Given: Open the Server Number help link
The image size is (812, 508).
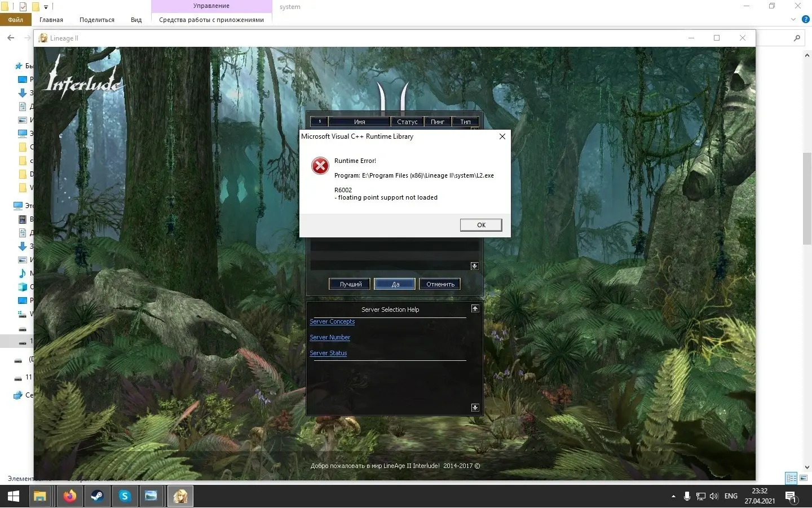Looking at the screenshot, I should [x=330, y=337].
